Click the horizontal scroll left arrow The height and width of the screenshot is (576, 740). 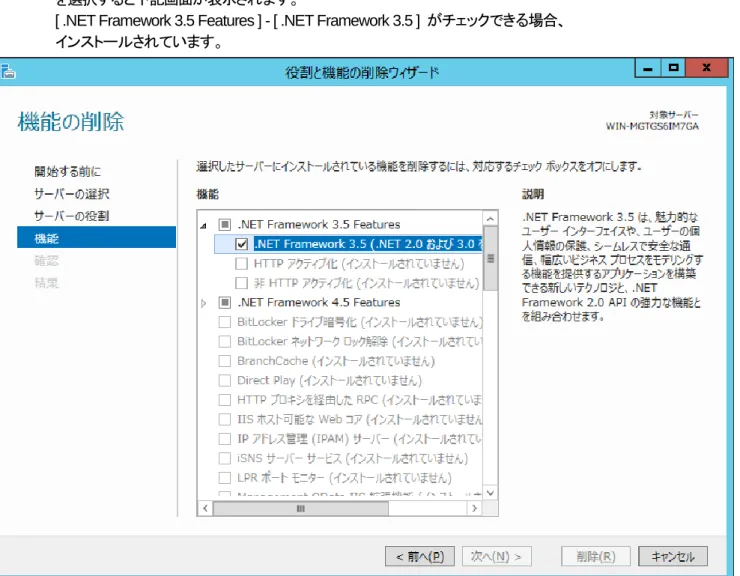coord(205,508)
